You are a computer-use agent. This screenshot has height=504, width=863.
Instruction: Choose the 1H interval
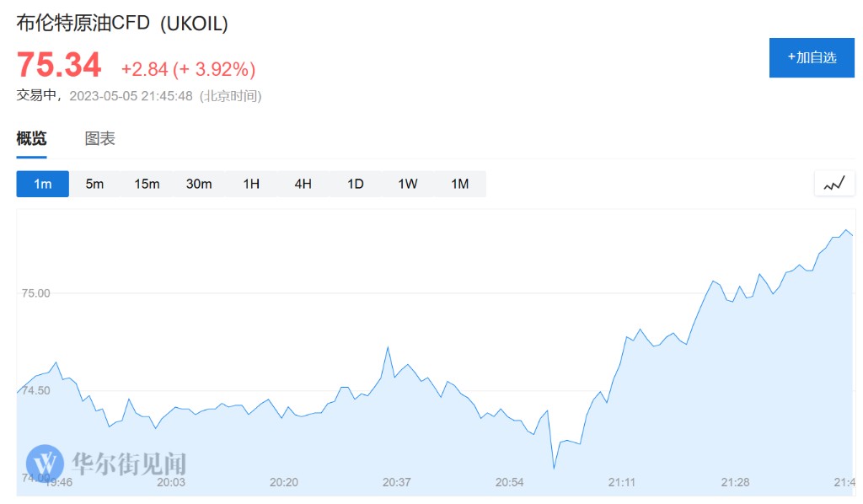(x=251, y=184)
